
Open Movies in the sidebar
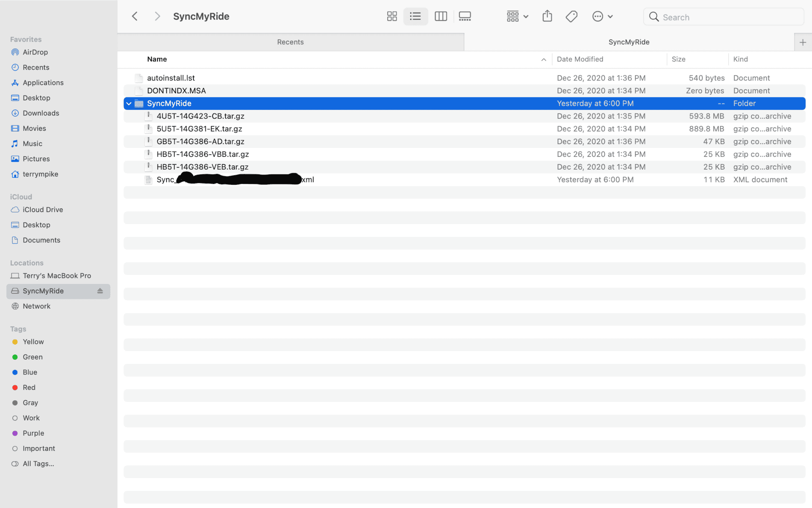pyautogui.click(x=34, y=128)
